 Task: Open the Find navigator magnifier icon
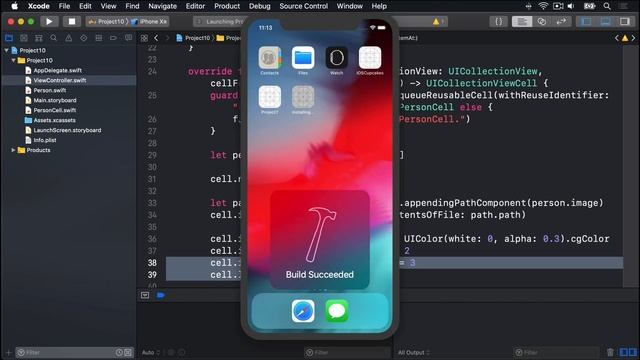[53, 38]
